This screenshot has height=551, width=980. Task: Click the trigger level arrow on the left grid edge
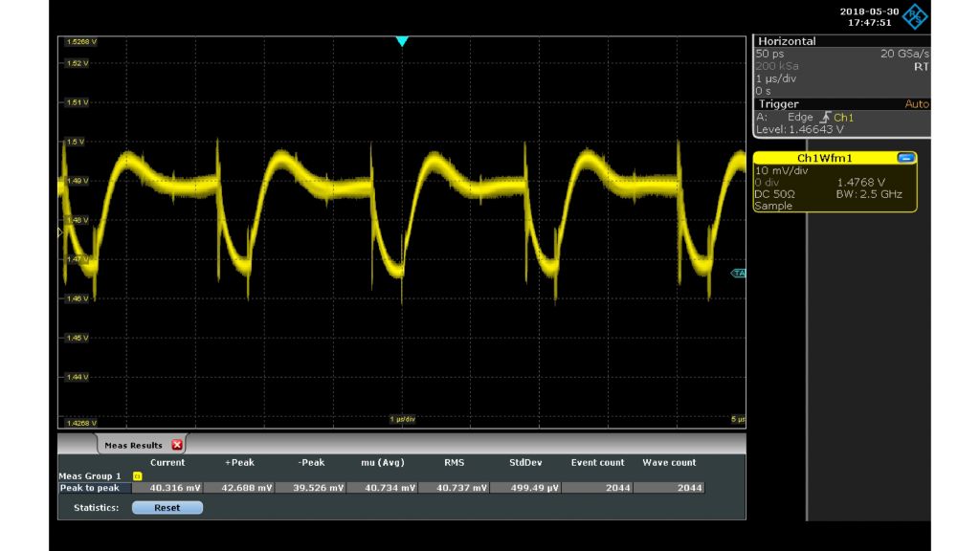tap(58, 231)
